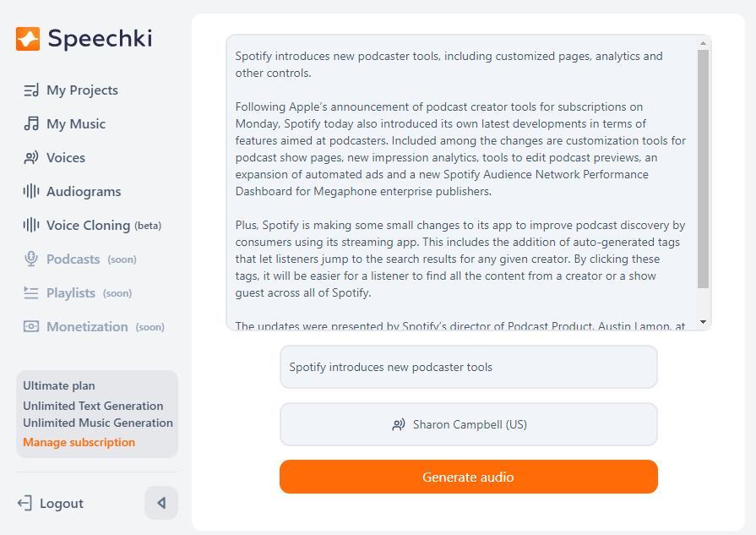Screen dimensions: 756x535
Task: Click the Voice Cloning waveform icon
Action: (x=31, y=226)
